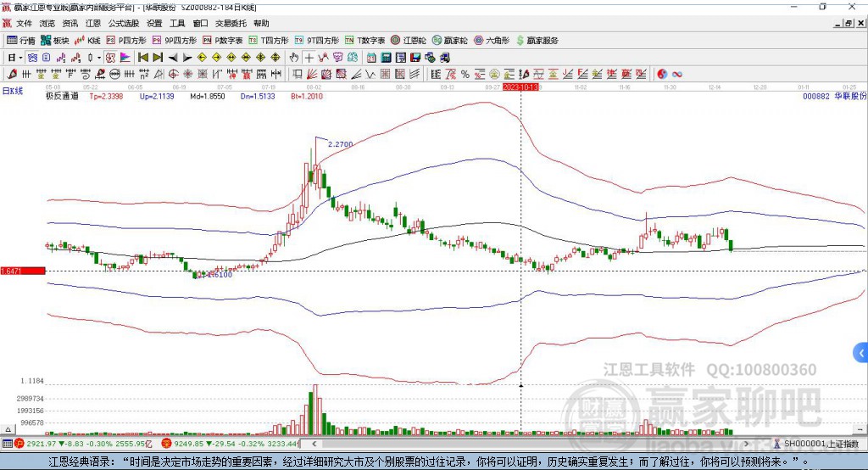Image resolution: width=868 pixels, height=470 pixels.
Task: Click the 板块 toolbar button
Action: (x=54, y=41)
